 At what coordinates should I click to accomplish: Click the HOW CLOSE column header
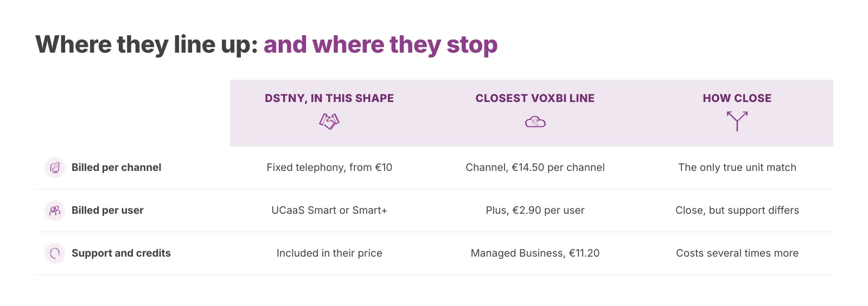(x=737, y=98)
